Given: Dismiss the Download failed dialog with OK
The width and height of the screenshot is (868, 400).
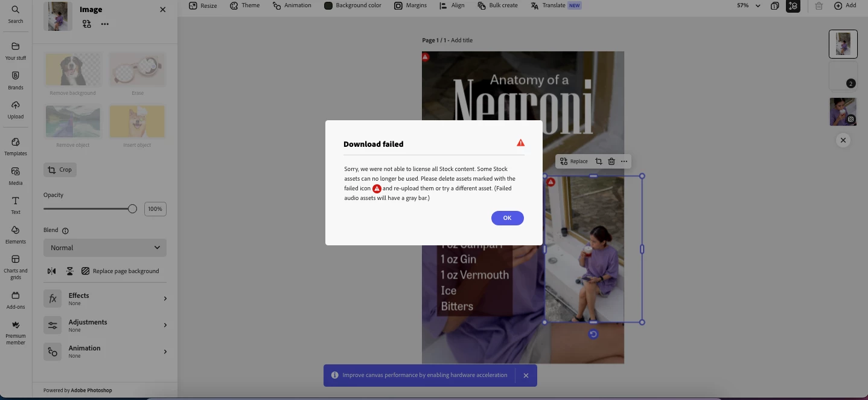Looking at the screenshot, I should point(507,218).
